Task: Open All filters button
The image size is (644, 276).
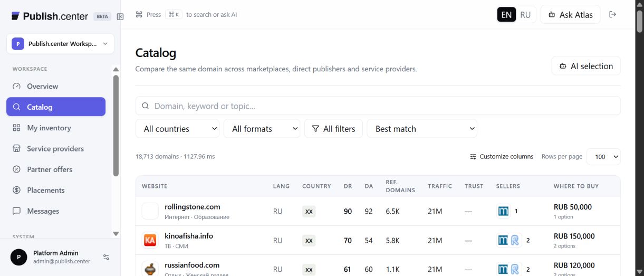Action: (333, 129)
